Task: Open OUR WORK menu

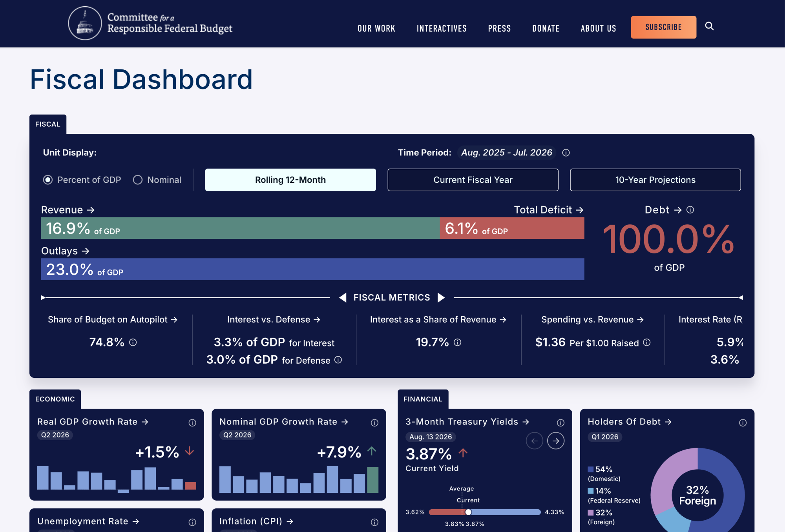Action: pyautogui.click(x=376, y=28)
